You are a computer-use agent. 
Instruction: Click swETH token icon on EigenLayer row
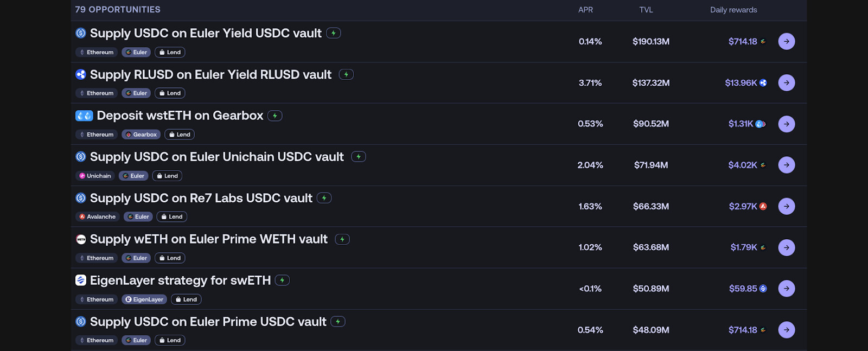click(81, 280)
